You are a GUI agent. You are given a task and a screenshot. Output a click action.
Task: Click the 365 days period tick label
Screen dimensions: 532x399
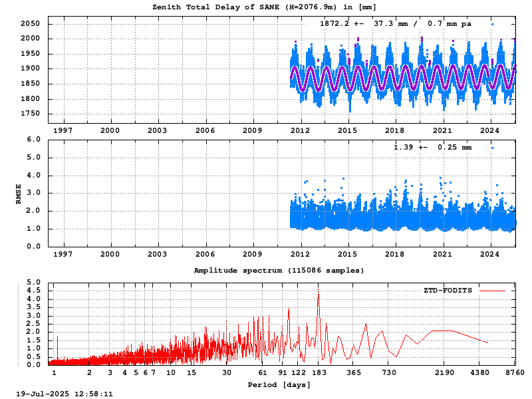[354, 373]
